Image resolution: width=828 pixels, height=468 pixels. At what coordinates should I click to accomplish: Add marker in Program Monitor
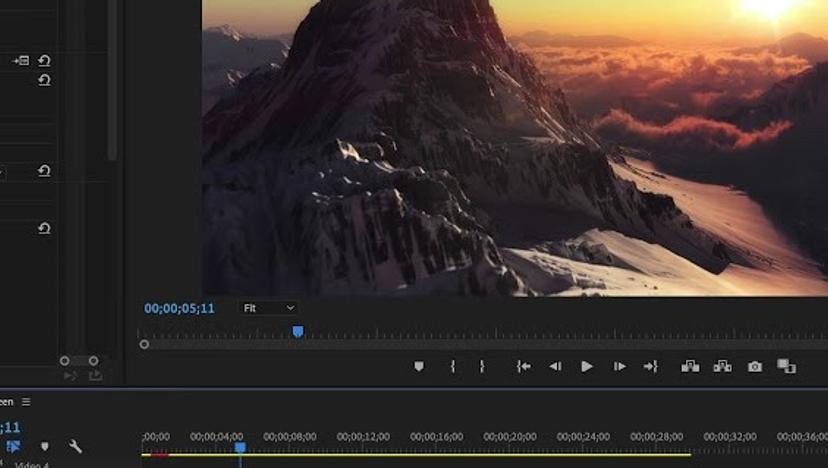pyautogui.click(x=419, y=367)
